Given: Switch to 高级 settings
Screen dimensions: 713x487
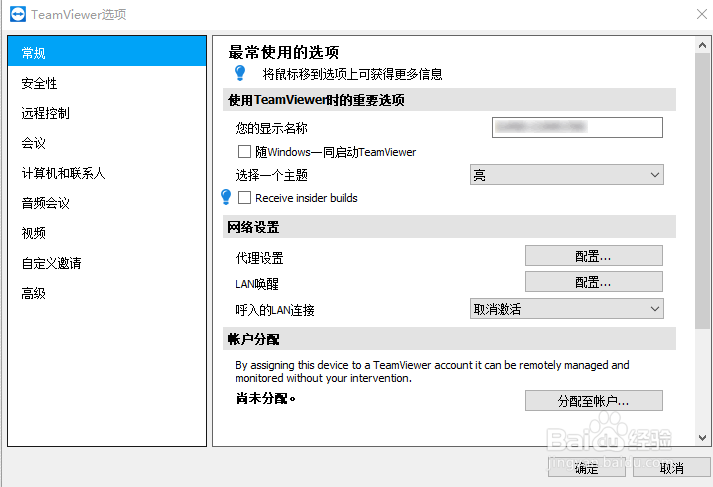Looking at the screenshot, I should 107,293.
